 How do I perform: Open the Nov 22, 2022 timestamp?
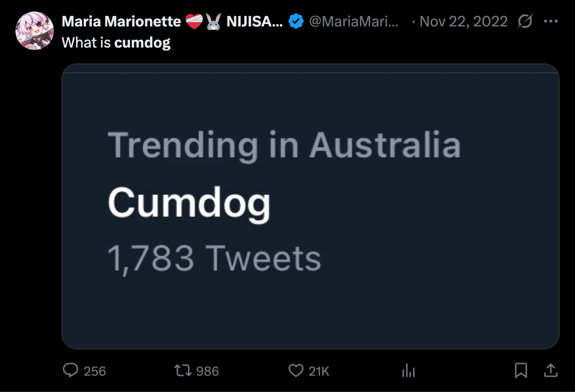click(463, 22)
